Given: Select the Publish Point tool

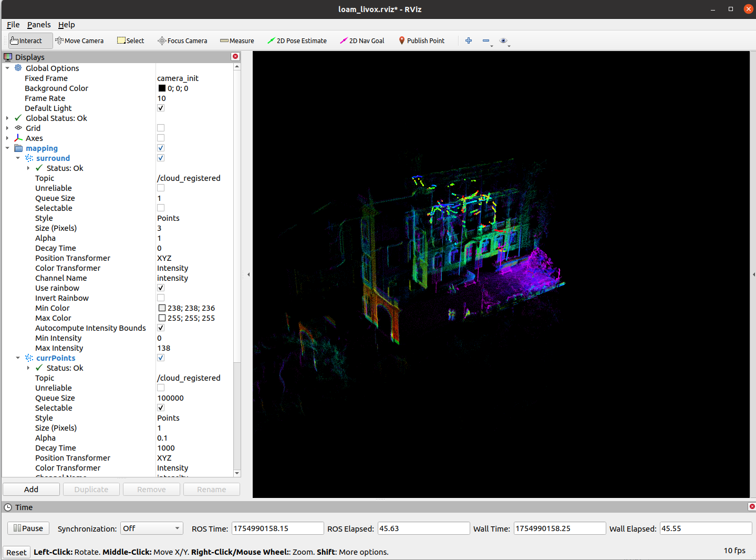Looking at the screenshot, I should pos(421,40).
